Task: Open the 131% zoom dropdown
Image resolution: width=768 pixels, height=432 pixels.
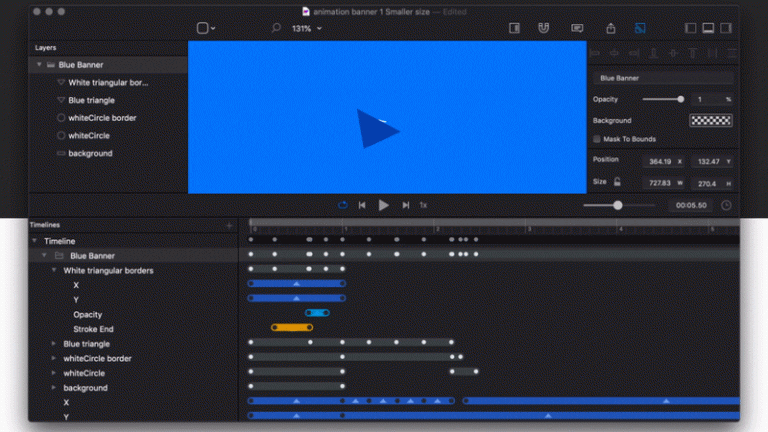Action: [307, 28]
